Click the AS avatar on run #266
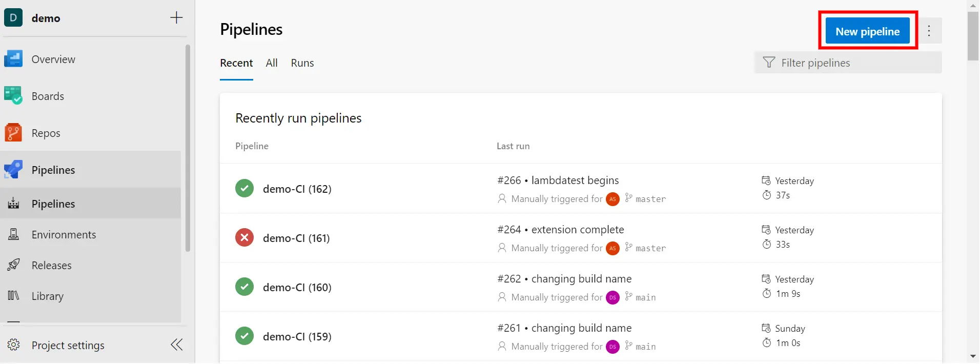 pyautogui.click(x=612, y=199)
